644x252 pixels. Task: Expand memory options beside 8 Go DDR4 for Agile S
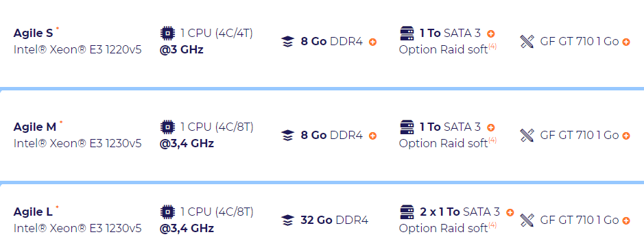(x=372, y=42)
